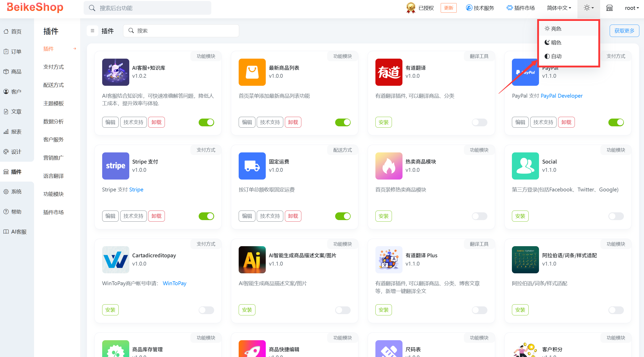Expand the 简体中文 language dropdown
The height and width of the screenshot is (357, 644).
pyautogui.click(x=559, y=8)
